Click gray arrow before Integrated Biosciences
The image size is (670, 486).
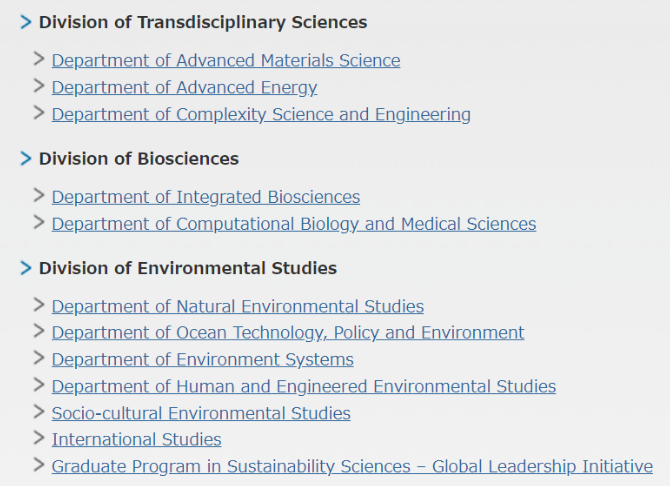click(x=39, y=195)
